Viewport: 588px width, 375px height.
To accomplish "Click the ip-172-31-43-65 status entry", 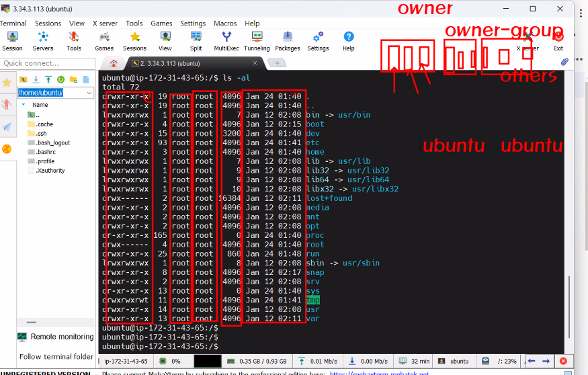I will 126,361.
